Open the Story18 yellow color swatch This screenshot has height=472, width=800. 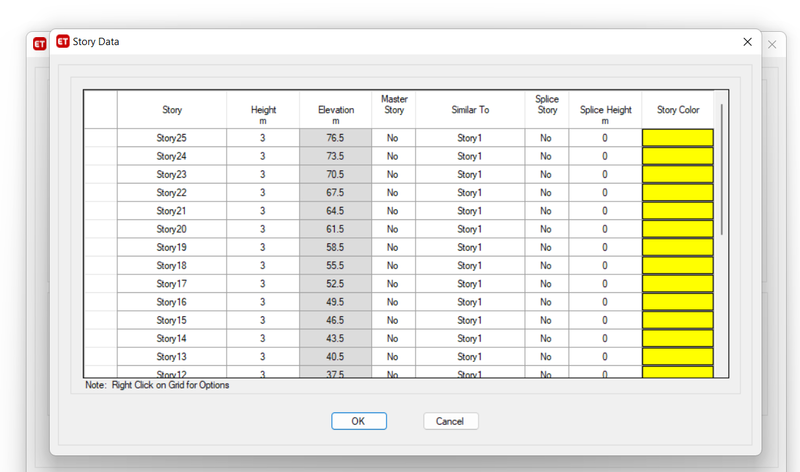coord(678,265)
